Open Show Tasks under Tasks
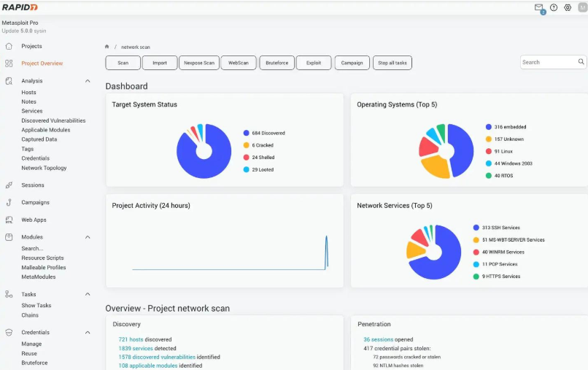 point(36,306)
